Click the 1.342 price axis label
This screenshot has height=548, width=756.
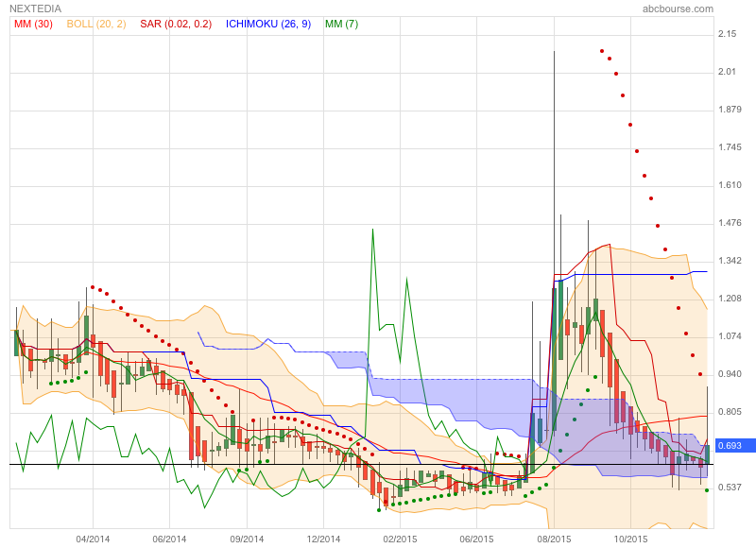tap(730, 261)
